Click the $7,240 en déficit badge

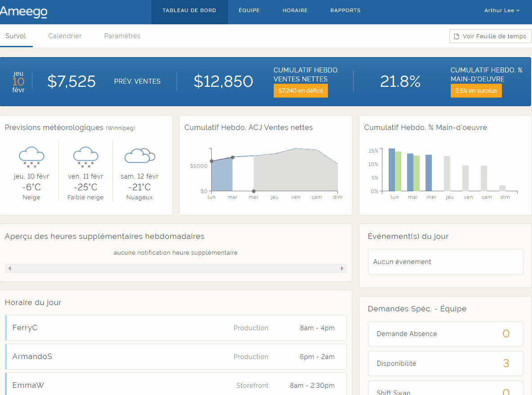(301, 90)
